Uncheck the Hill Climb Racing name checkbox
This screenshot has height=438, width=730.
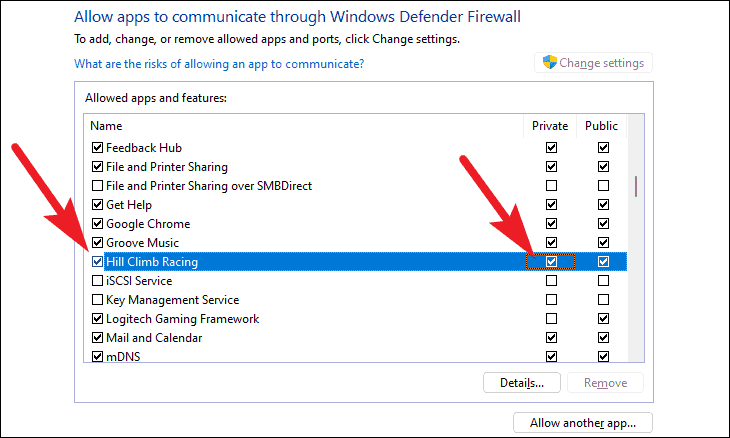pyautogui.click(x=97, y=262)
